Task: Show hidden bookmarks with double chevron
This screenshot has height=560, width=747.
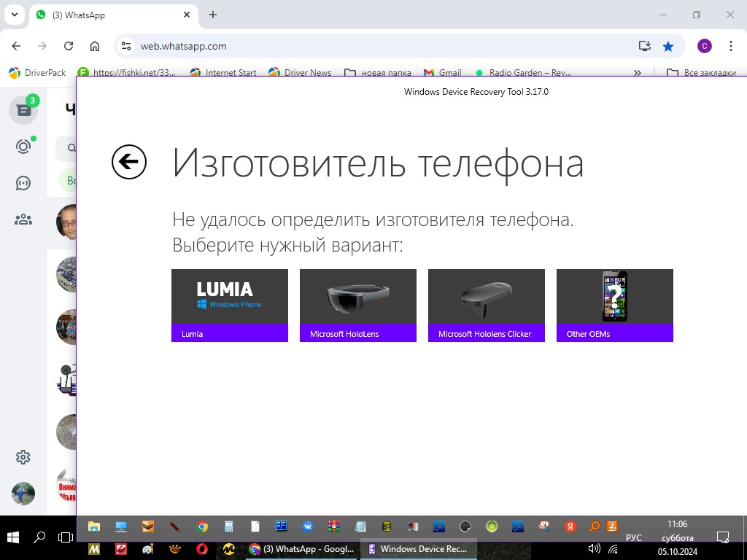Action: [637, 72]
